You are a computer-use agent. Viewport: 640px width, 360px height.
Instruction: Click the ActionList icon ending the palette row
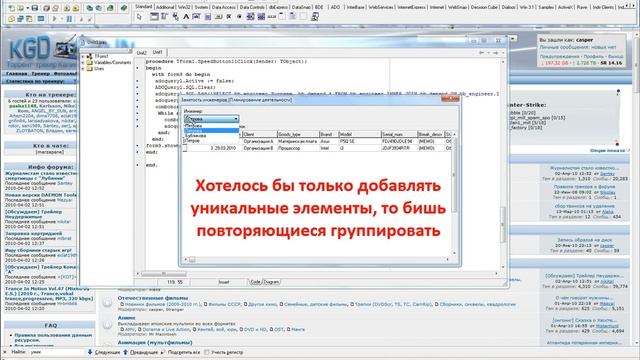(315, 17)
